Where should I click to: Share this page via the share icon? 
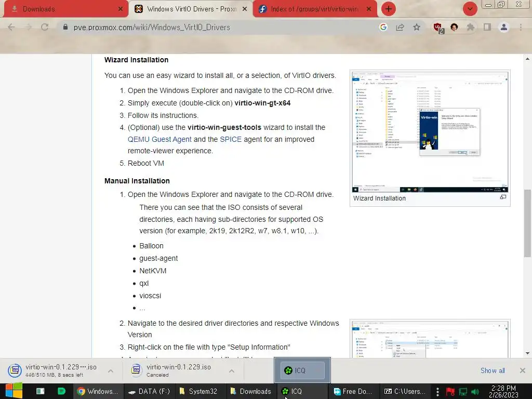click(400, 27)
